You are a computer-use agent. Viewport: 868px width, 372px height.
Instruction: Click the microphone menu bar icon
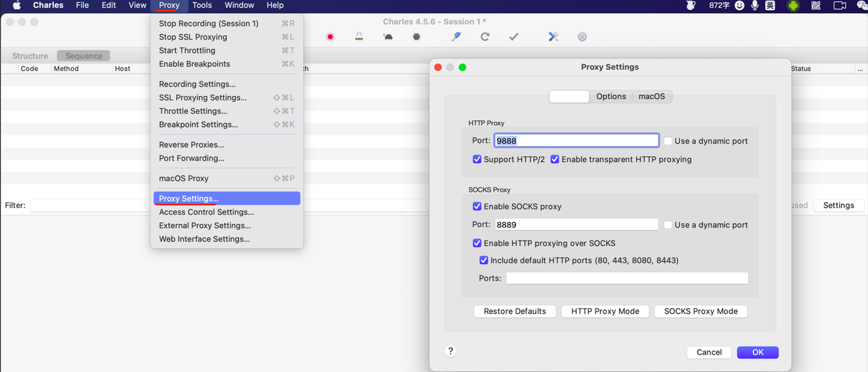pos(755,5)
